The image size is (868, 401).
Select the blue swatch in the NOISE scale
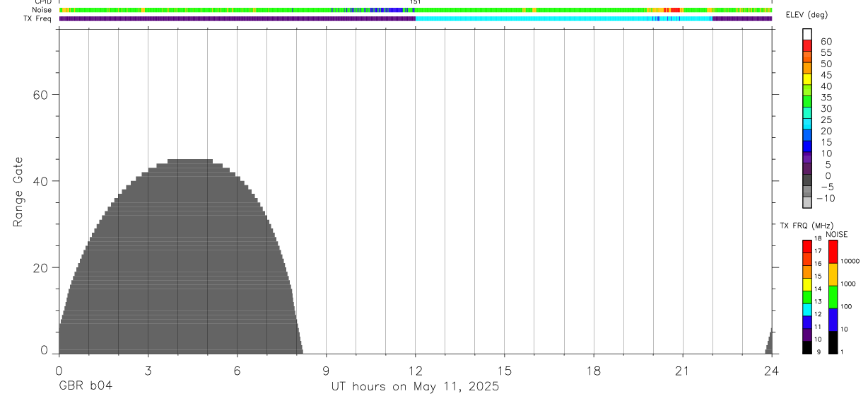(x=833, y=320)
